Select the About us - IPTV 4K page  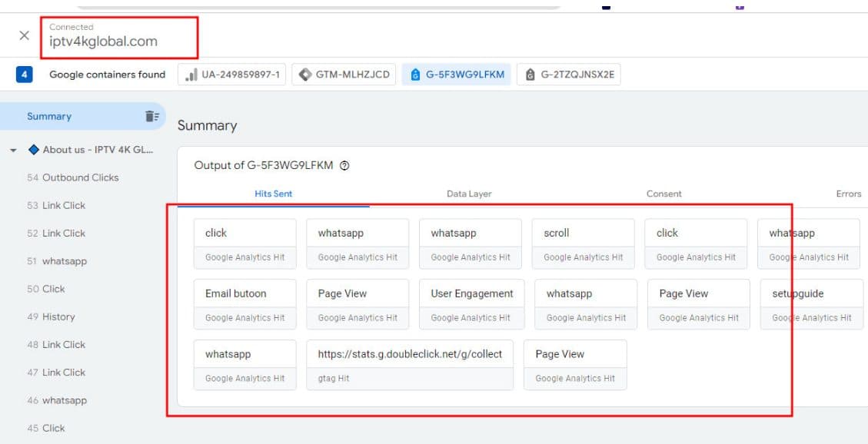pos(98,150)
